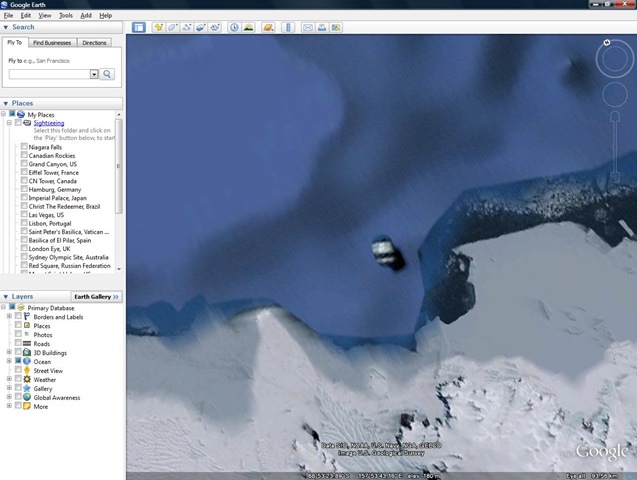Switch to Sky or planets icon

point(268,28)
